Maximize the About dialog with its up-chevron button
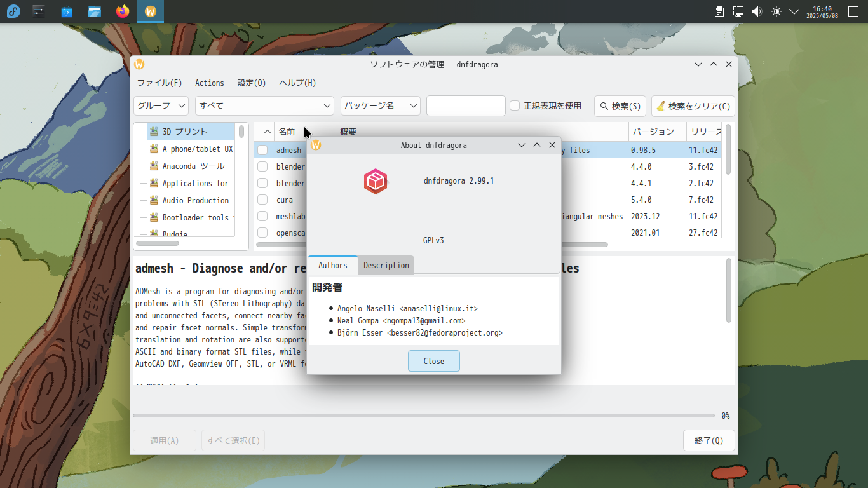Viewport: 868px width, 488px height. [x=537, y=145]
